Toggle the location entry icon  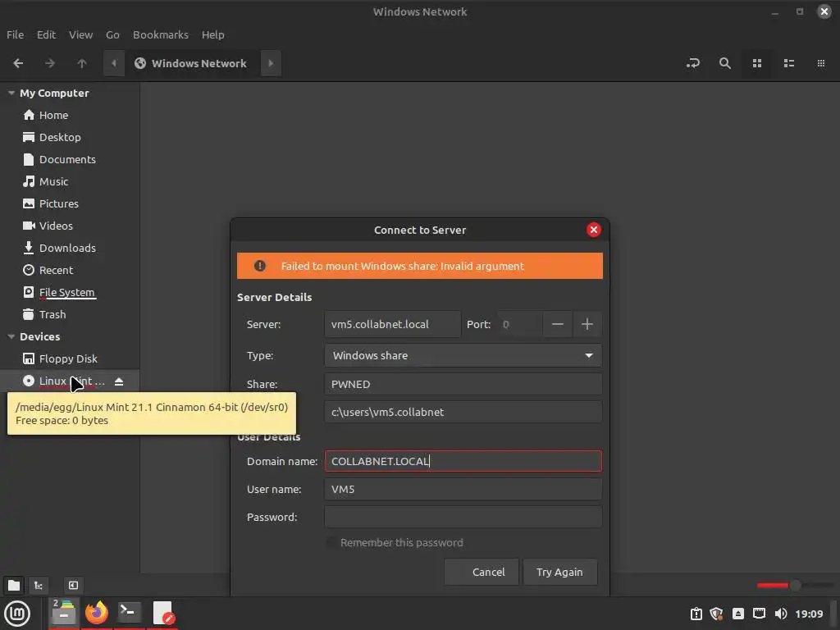[692, 63]
